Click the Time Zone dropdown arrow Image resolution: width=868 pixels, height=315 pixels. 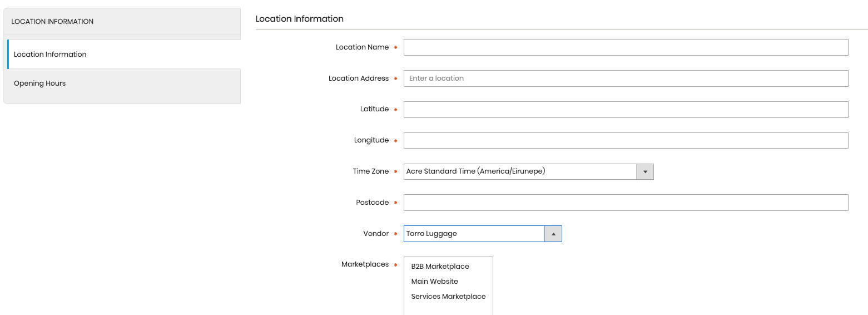[645, 171]
